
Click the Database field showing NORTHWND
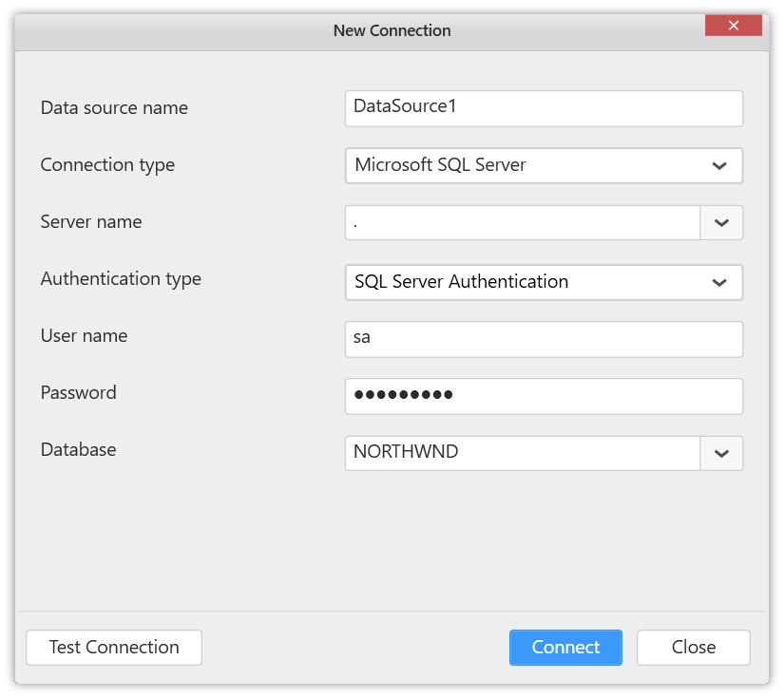pyautogui.click(x=523, y=453)
